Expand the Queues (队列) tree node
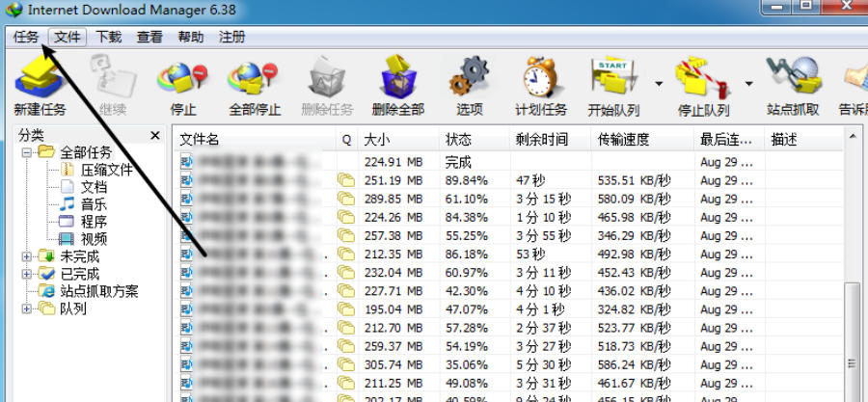Screen dimensions: 868x402 pyautogui.click(x=26, y=308)
